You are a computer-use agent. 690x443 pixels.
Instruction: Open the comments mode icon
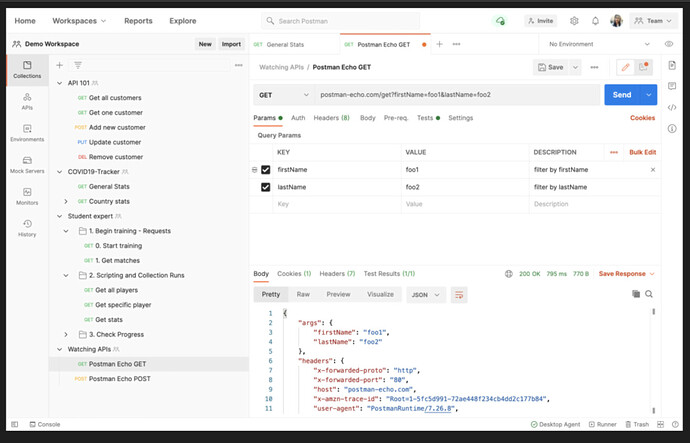[x=643, y=67]
